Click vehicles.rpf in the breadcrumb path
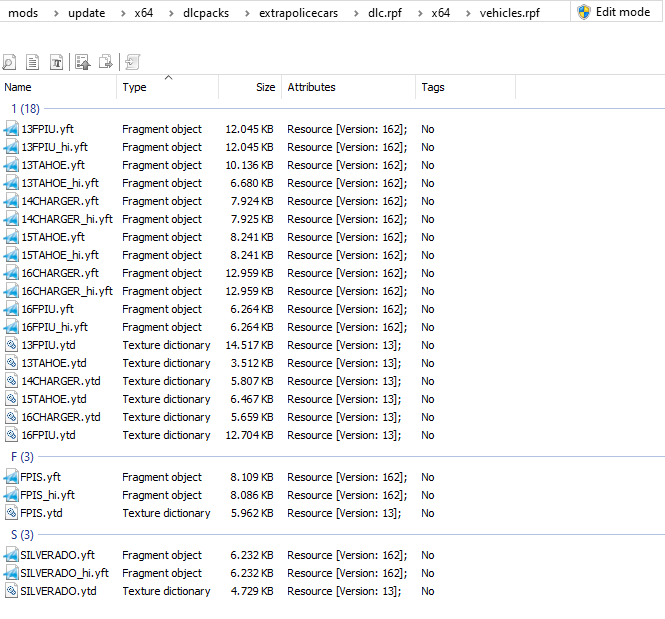Viewport: 665px width, 619px height. tap(509, 13)
